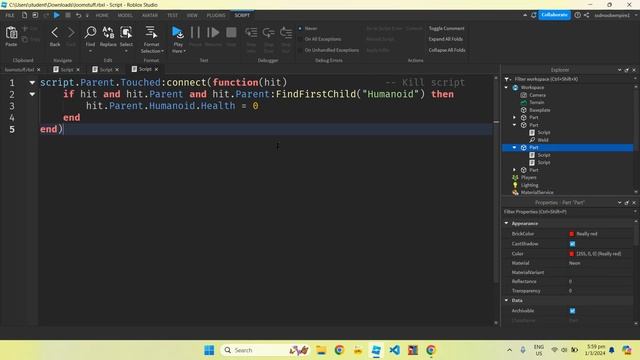The width and height of the screenshot is (640, 360).
Task: Click the Workspace icon in Explorer
Action: point(516,88)
